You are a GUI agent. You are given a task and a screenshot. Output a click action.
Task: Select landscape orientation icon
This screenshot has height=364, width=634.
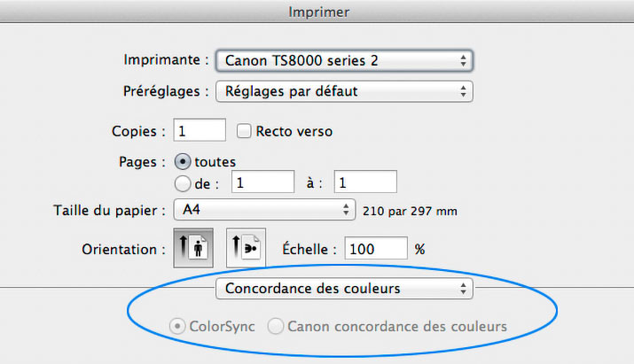point(246,248)
